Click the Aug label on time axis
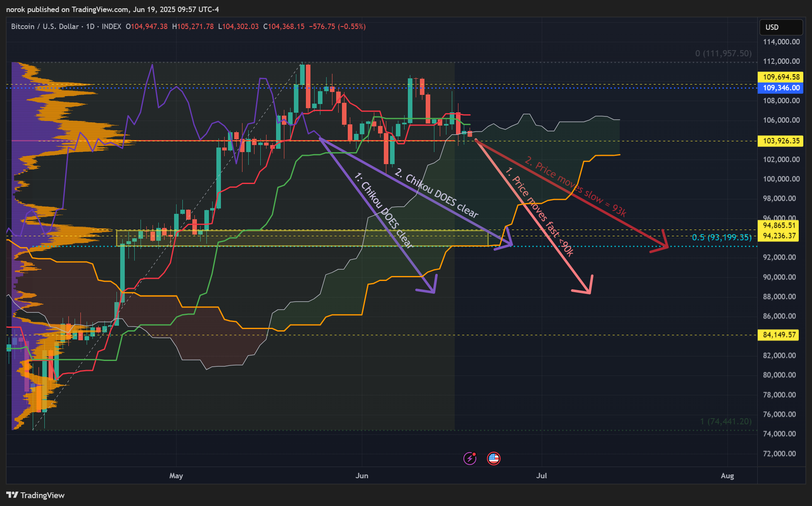Screen dimensions: 812x506 coord(727,476)
